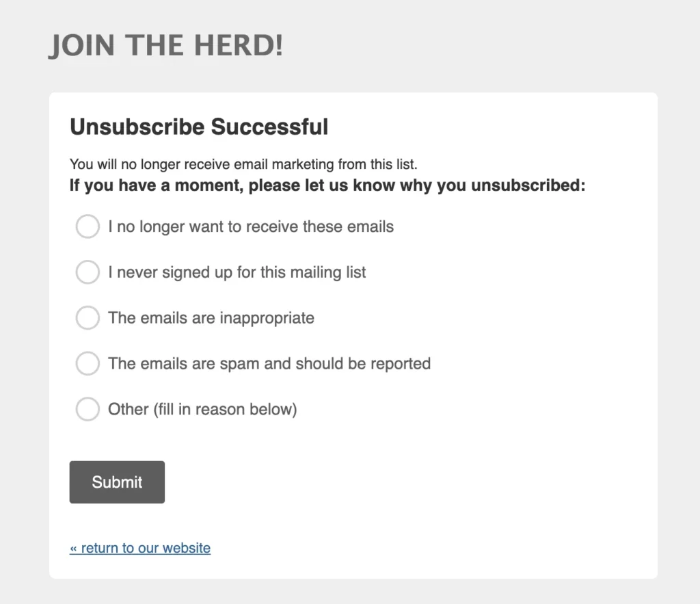Click the label text of the inappropriate emails option
Screen dimensions: 700x604
point(210,317)
